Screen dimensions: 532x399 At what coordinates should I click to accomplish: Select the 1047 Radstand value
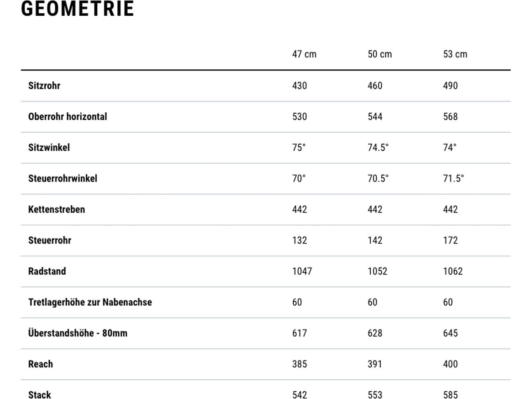tap(302, 271)
